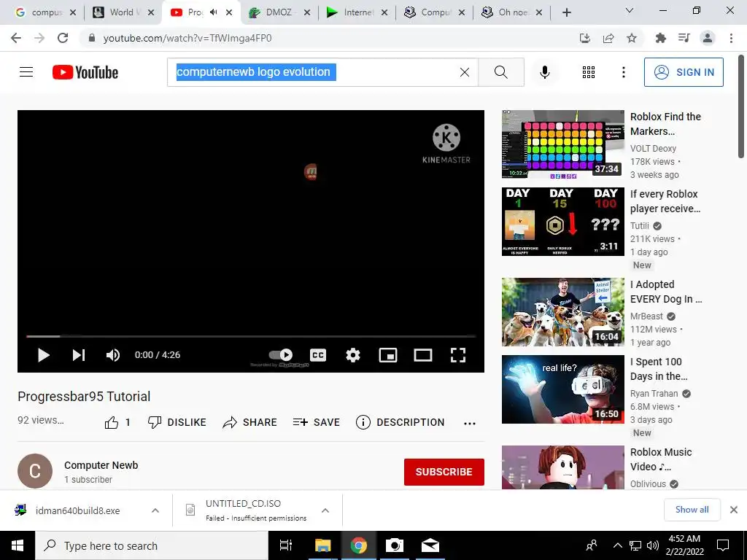The width and height of the screenshot is (747, 560).
Task: Open the player settings gear
Action: pos(353,355)
